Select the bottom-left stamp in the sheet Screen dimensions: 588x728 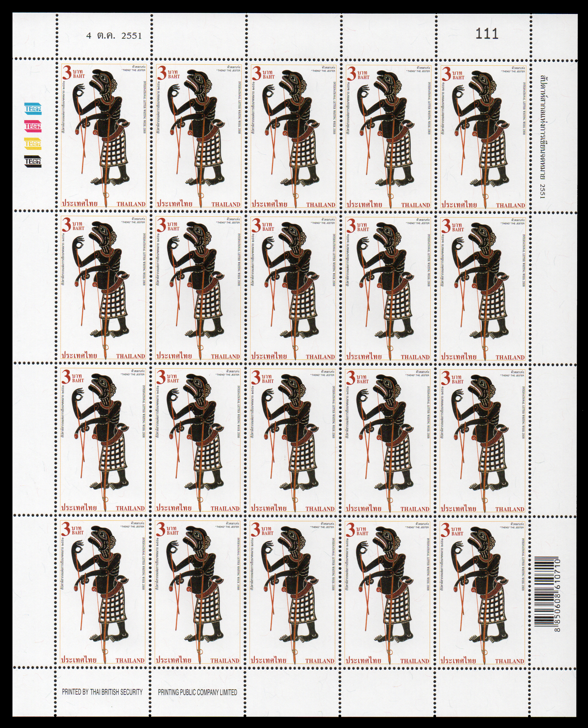tap(102, 592)
